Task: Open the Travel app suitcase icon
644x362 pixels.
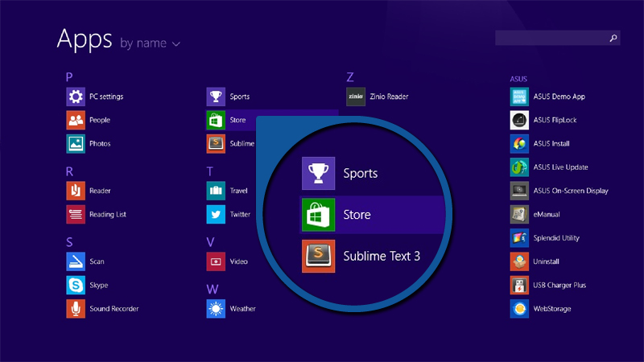Action: pos(216,191)
